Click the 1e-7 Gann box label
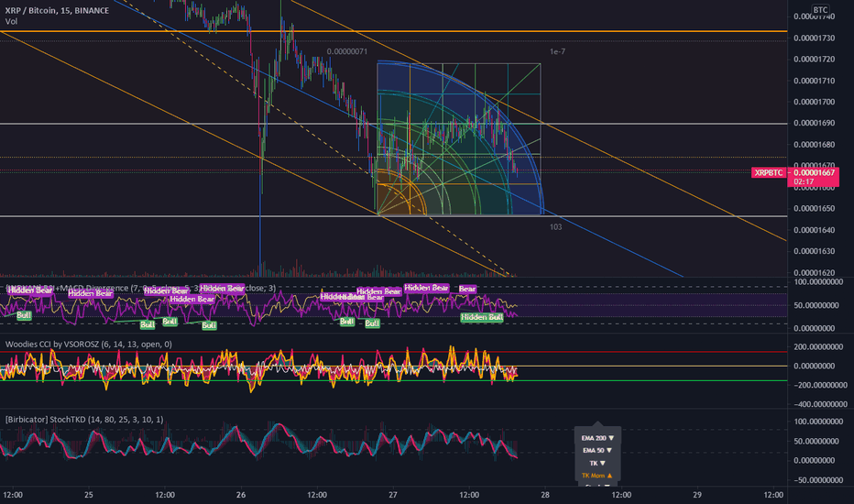Screen dimensions: 854x504 [557, 51]
